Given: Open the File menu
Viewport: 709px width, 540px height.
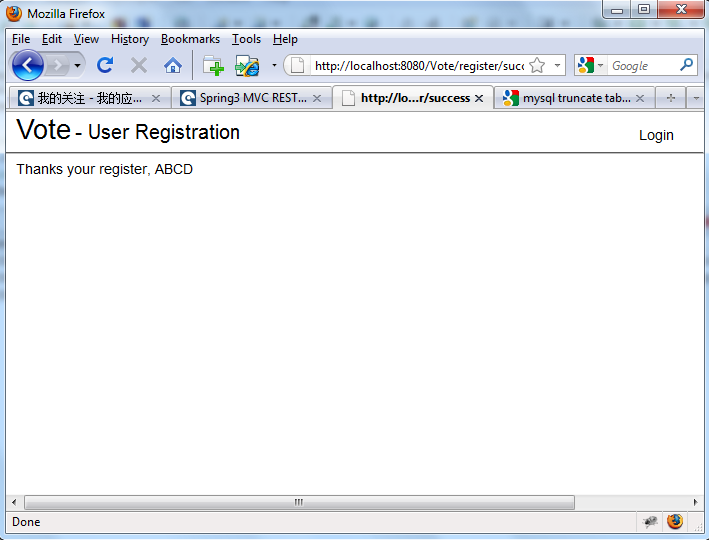Looking at the screenshot, I should [21, 39].
